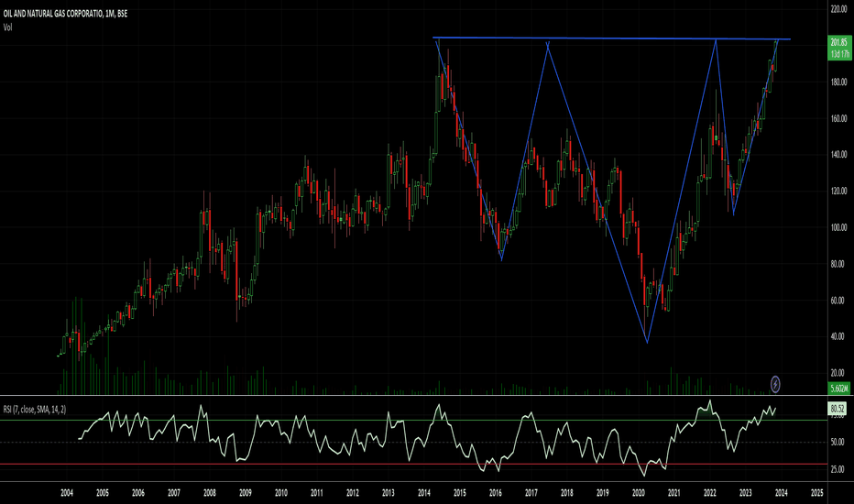The width and height of the screenshot is (854, 504).
Task: Click the 120.00 price axis label
Action: click(x=838, y=192)
